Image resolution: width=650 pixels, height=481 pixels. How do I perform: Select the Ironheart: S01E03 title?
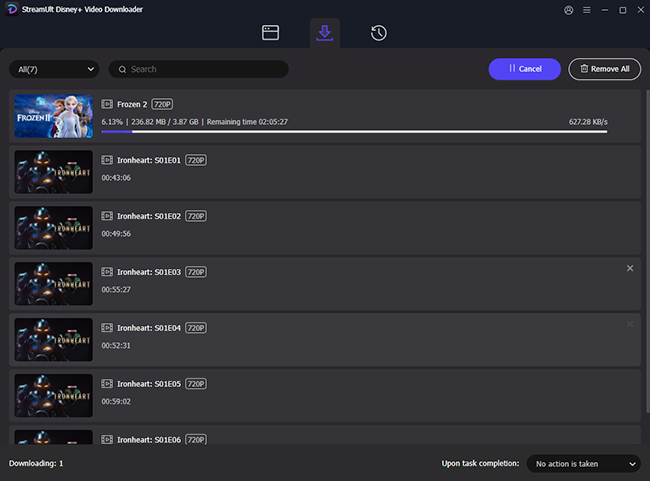(x=149, y=272)
